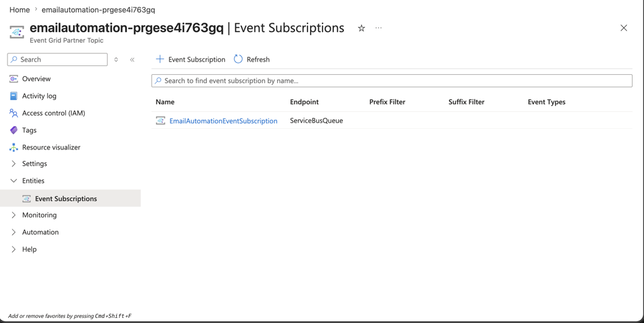Click emailautomation-prgese4i763gq breadcrumb link

coord(98,10)
